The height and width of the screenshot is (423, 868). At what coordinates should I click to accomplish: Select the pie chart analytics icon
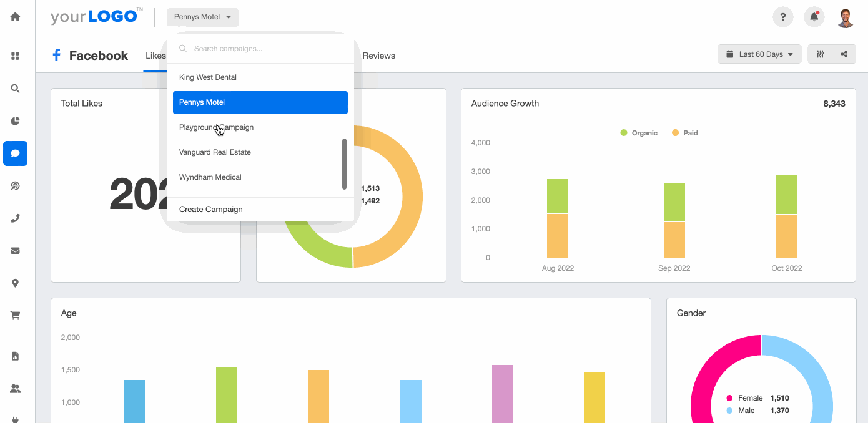point(15,120)
